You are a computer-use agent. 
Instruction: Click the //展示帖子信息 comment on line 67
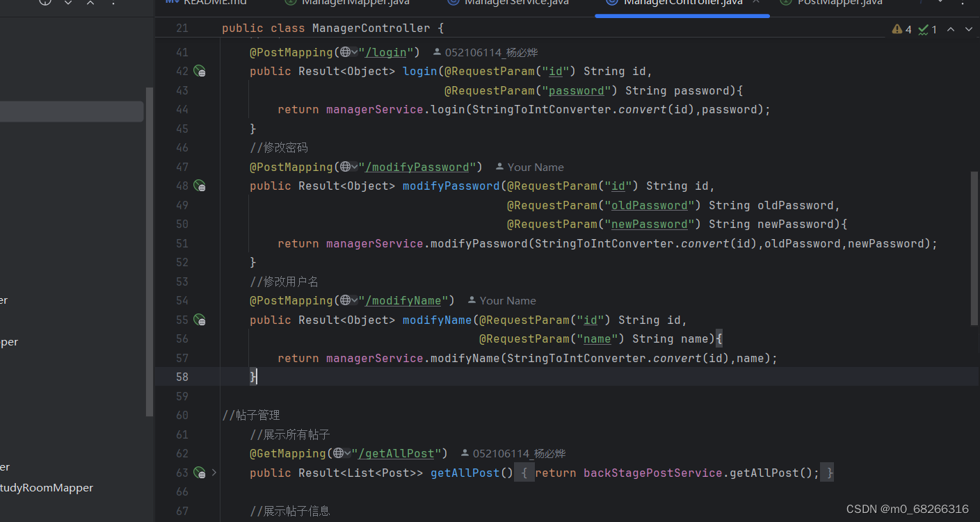point(289,511)
